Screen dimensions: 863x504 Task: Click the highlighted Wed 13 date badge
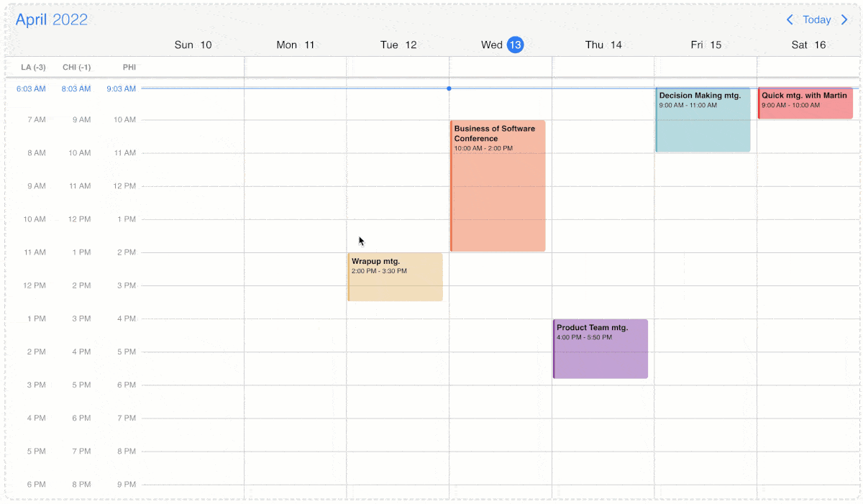[x=515, y=45]
